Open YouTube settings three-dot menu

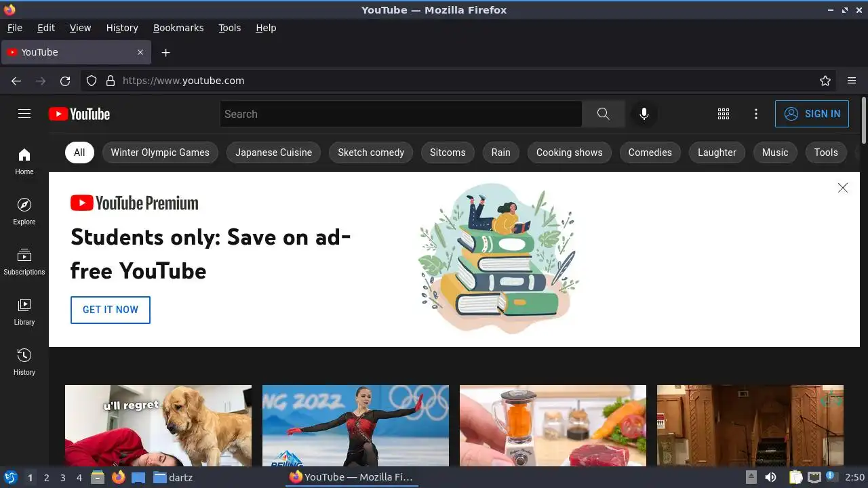click(756, 114)
